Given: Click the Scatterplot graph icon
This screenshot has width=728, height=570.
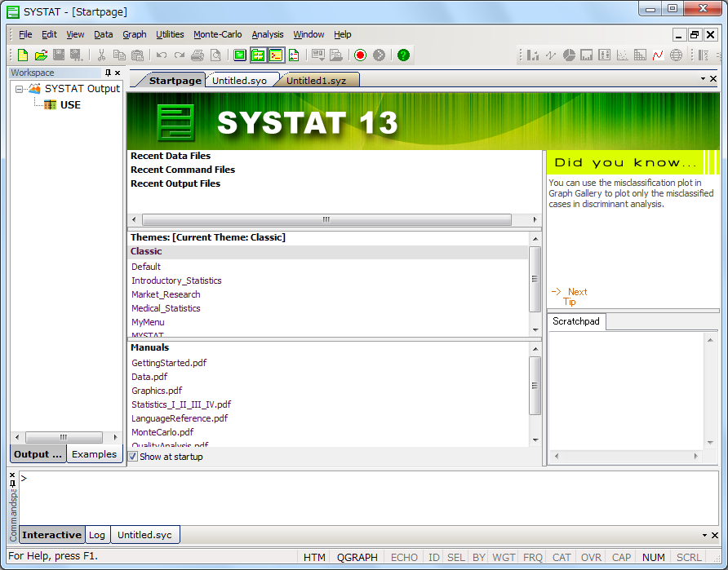Looking at the screenshot, I should point(622,55).
